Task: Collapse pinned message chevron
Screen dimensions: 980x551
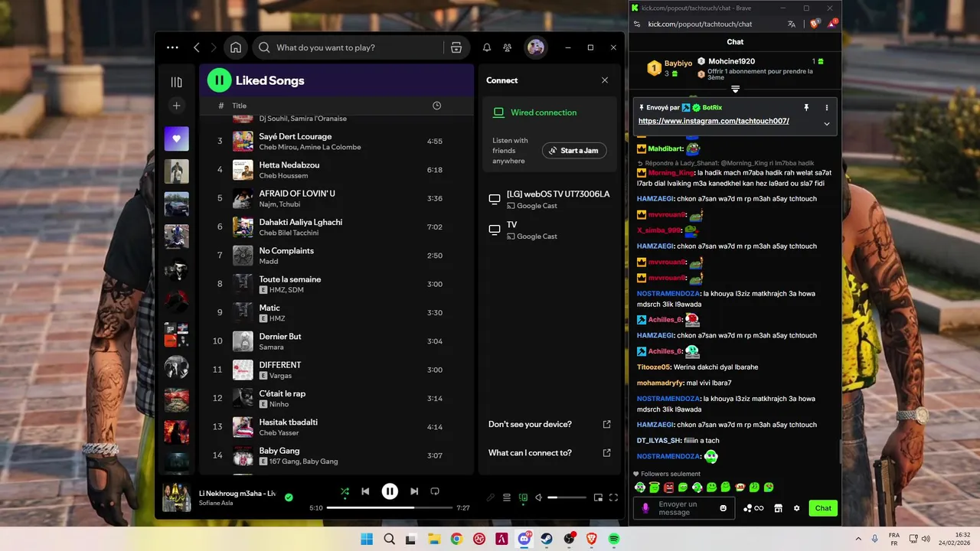Action: click(827, 123)
